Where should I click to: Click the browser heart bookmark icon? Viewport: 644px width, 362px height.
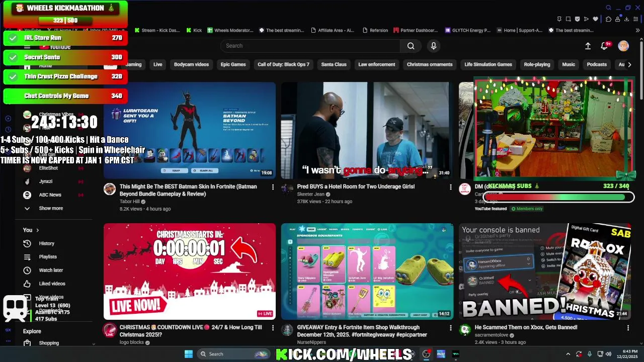pyautogui.click(x=596, y=19)
